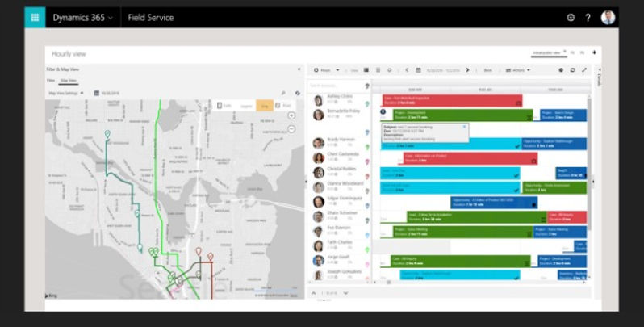Open the Map View Settings dropdown
The image size is (644, 327).
[x=68, y=93]
